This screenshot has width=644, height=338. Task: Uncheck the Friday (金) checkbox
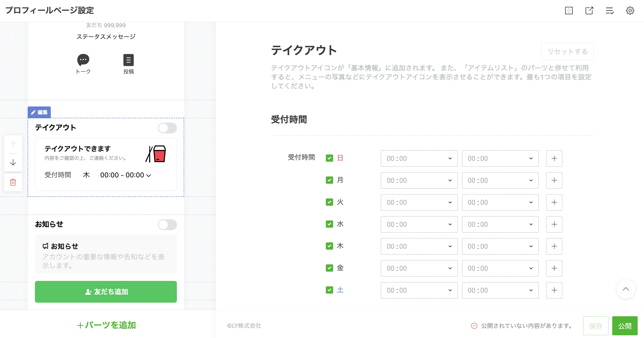pyautogui.click(x=329, y=268)
